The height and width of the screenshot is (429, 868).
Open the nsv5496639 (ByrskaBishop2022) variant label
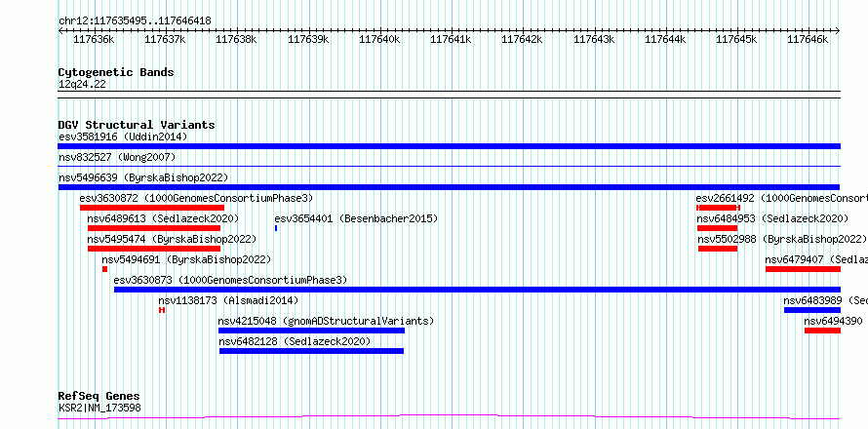click(143, 178)
